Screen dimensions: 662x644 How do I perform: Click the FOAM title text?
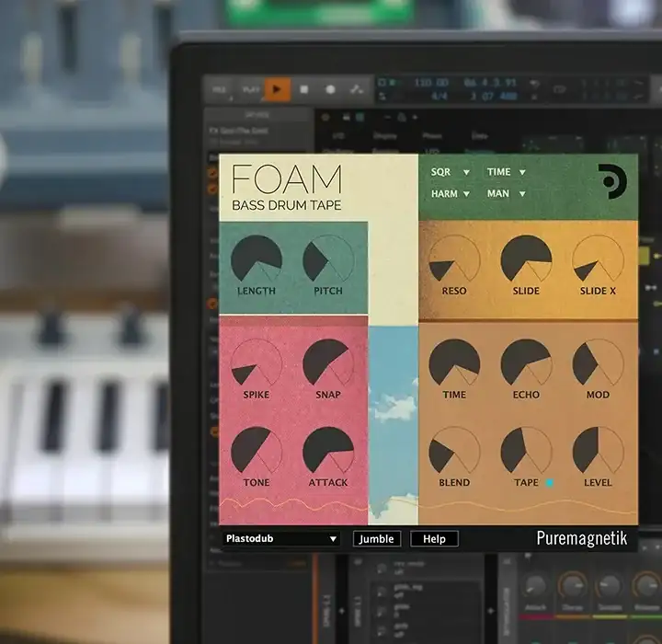(287, 179)
